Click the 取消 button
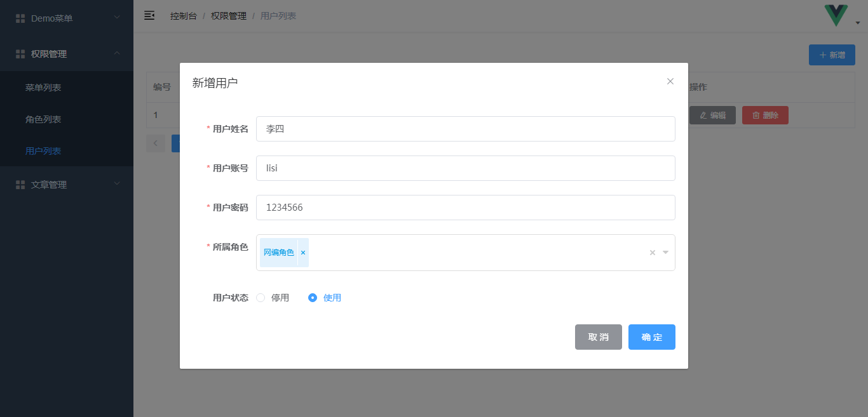 point(598,337)
